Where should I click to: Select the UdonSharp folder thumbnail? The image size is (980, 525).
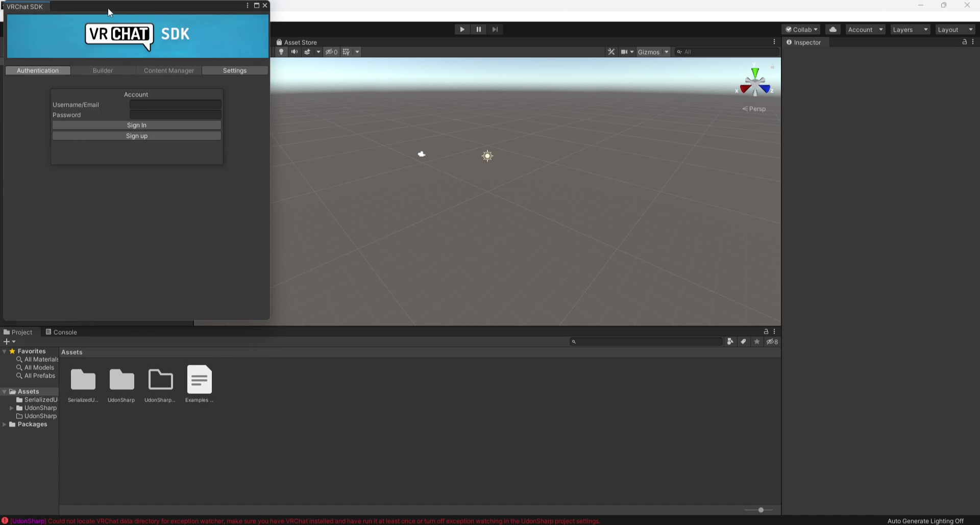click(x=122, y=380)
